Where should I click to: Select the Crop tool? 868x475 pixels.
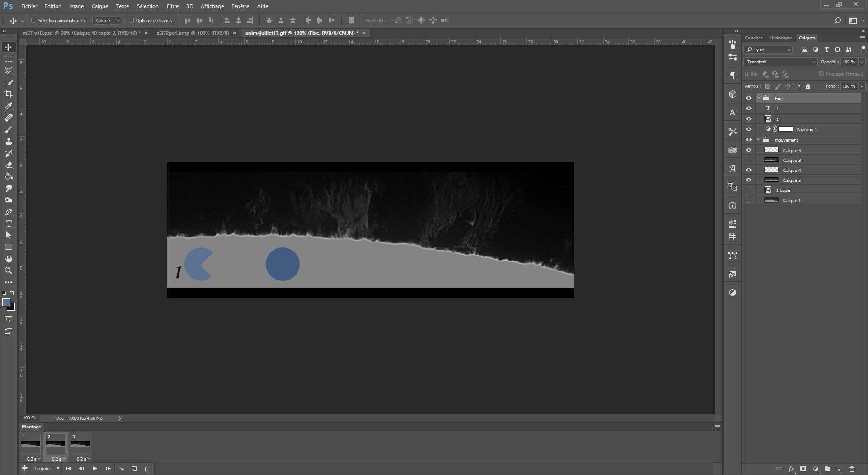9,94
